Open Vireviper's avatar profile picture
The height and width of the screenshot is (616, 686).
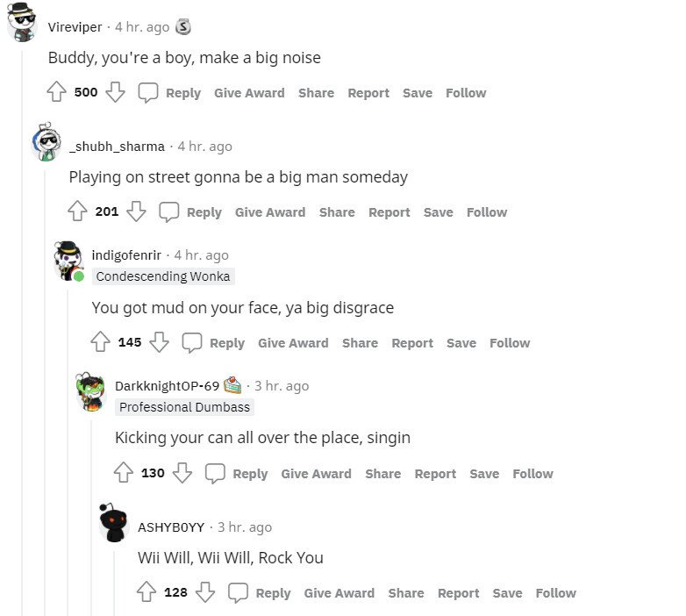(x=22, y=22)
